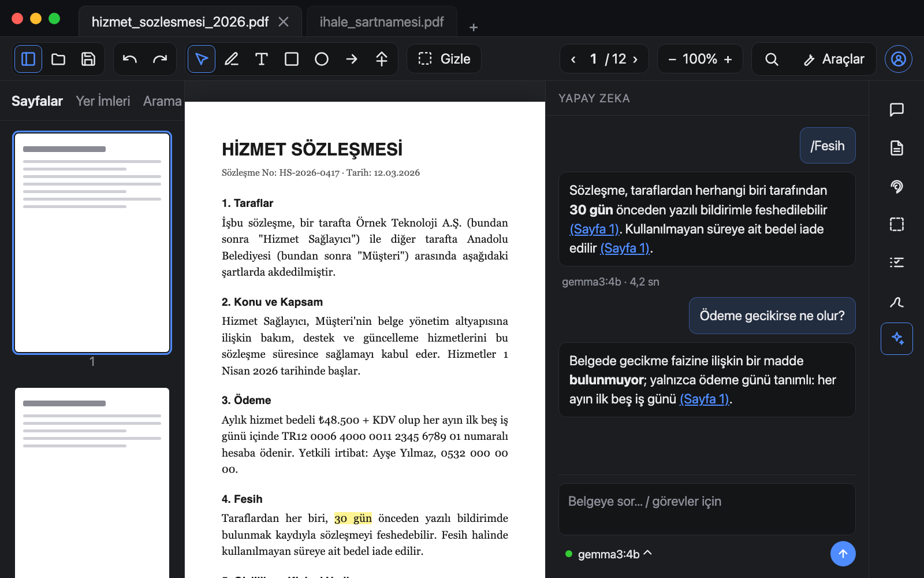Click the '1. Taraflar' section heading
Viewport: 924px width, 578px height.
248,203
